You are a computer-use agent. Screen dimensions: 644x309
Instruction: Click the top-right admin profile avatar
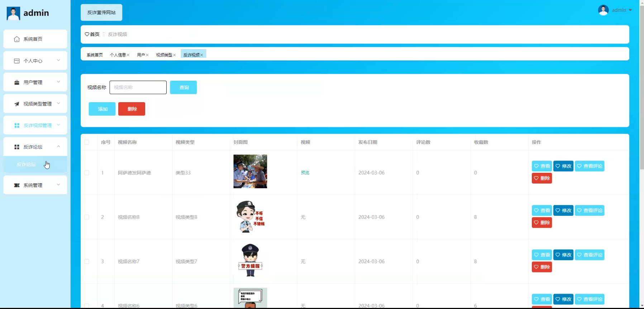tap(604, 10)
